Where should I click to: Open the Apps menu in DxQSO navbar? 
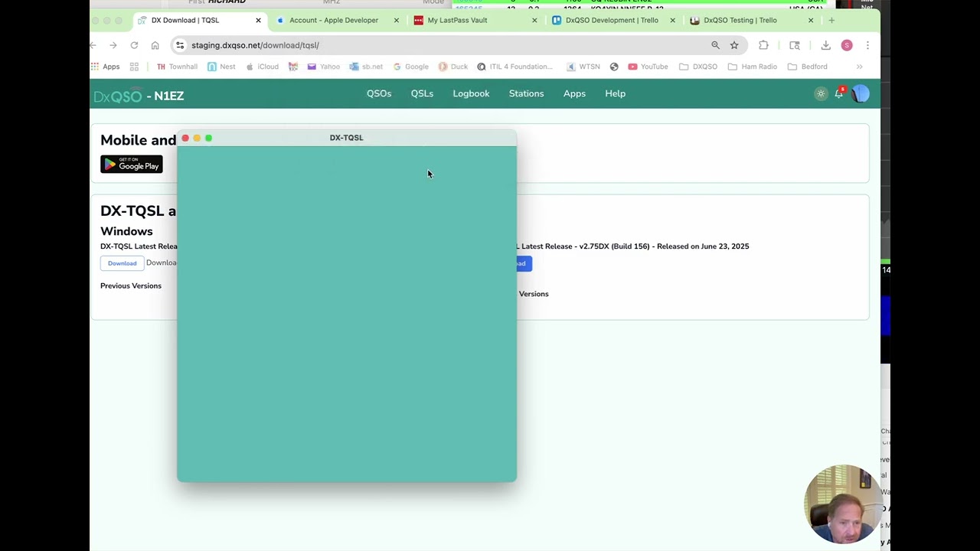point(574,93)
